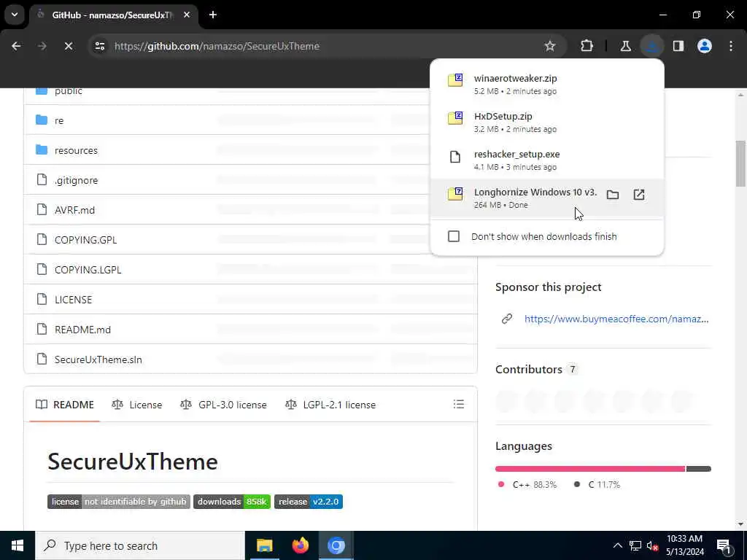This screenshot has width=747, height=560.
Task: Click the pink C++ language bar
Action: (x=590, y=469)
